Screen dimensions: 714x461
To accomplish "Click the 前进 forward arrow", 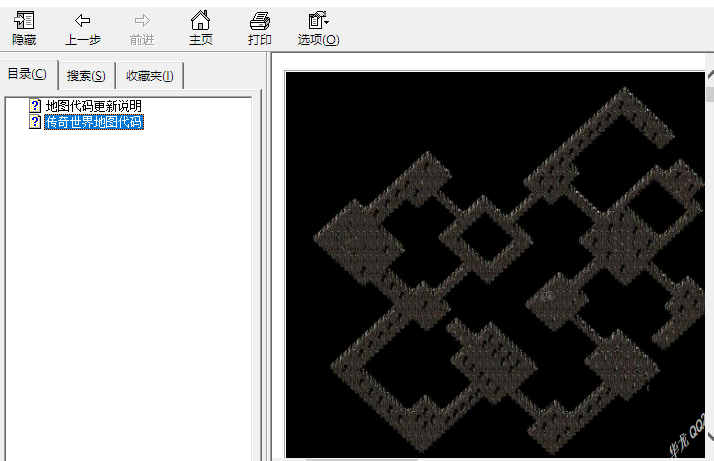I will (142, 28).
